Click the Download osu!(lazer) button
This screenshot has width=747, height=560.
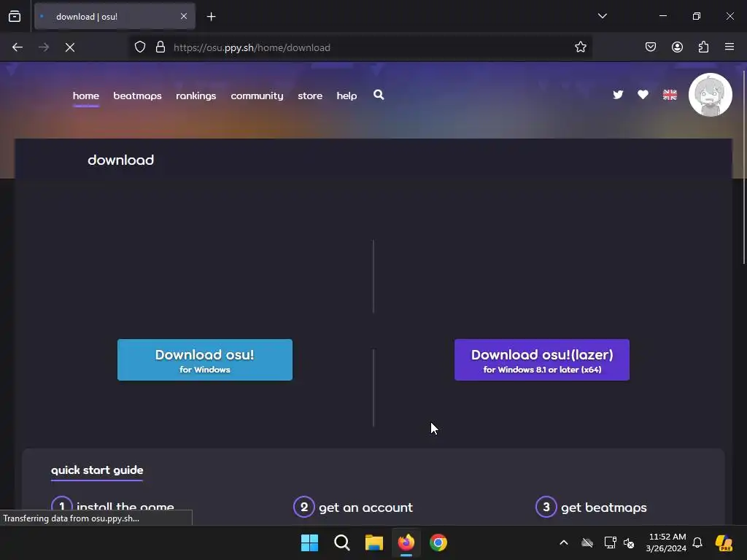click(x=542, y=360)
